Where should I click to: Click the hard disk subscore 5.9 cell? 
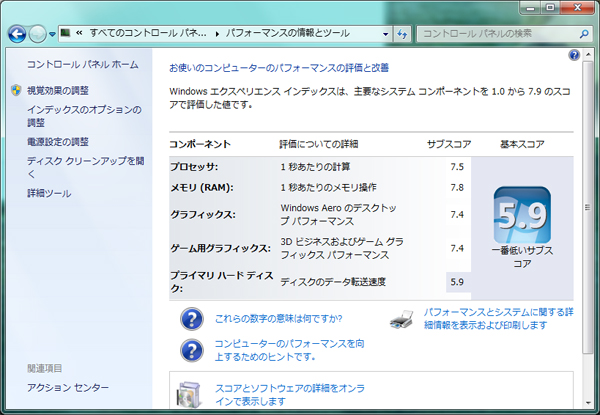[x=458, y=282]
